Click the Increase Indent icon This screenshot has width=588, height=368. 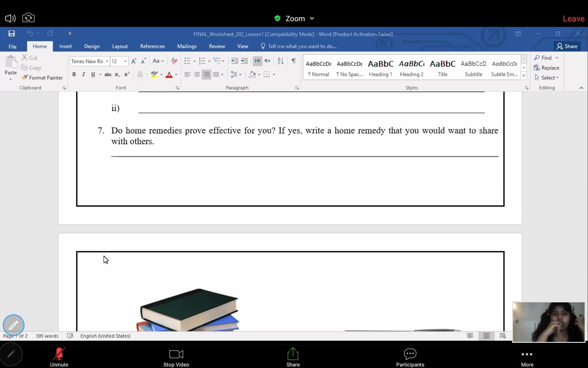(x=244, y=61)
